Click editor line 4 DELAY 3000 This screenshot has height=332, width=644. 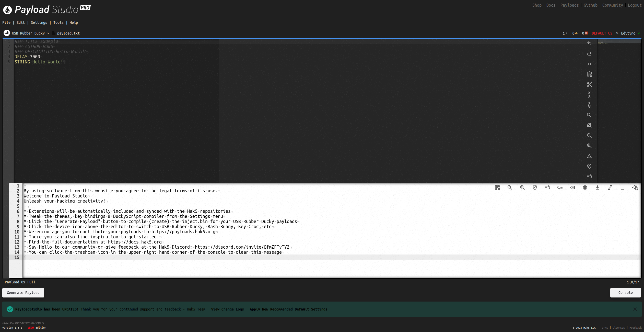pyautogui.click(x=27, y=57)
